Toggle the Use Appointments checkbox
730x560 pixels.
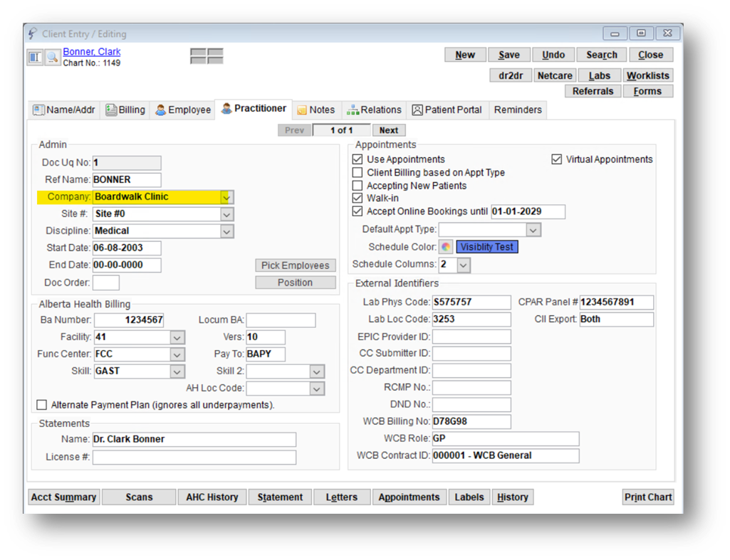pyautogui.click(x=358, y=159)
